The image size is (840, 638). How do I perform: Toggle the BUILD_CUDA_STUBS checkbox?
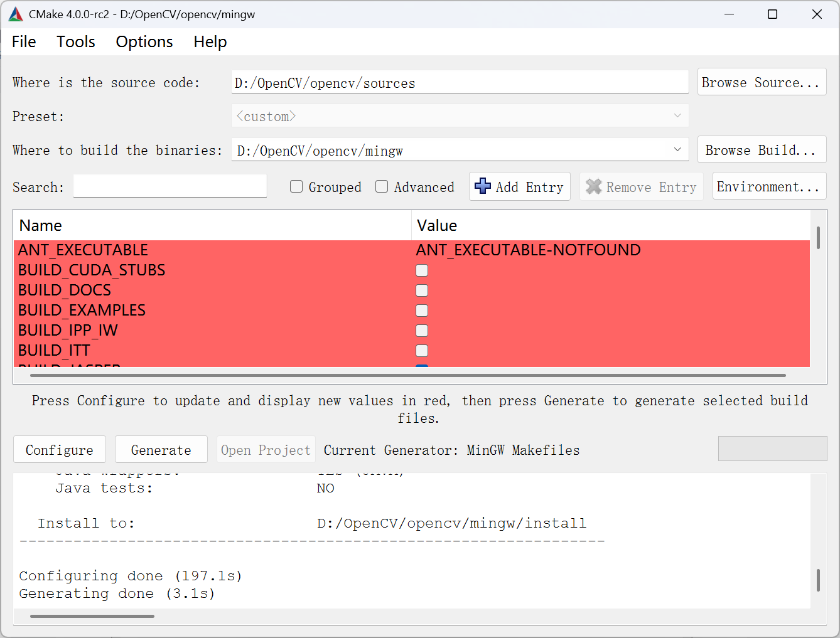[x=422, y=270]
